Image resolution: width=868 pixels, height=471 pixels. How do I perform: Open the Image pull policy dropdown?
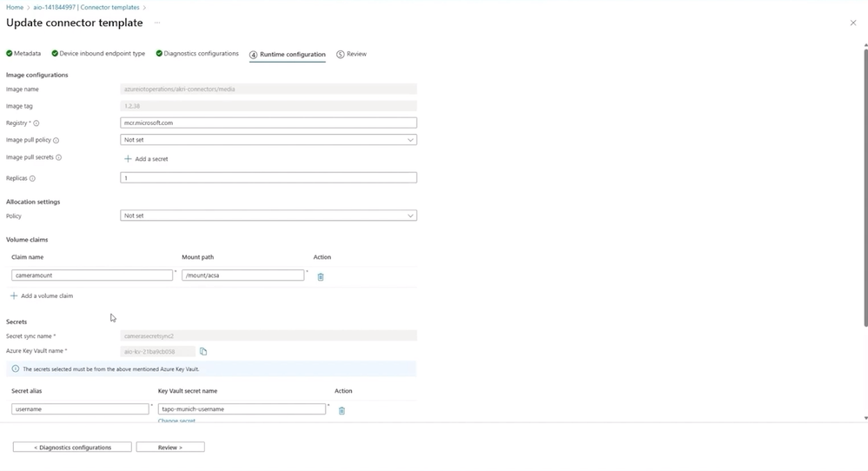click(x=268, y=140)
